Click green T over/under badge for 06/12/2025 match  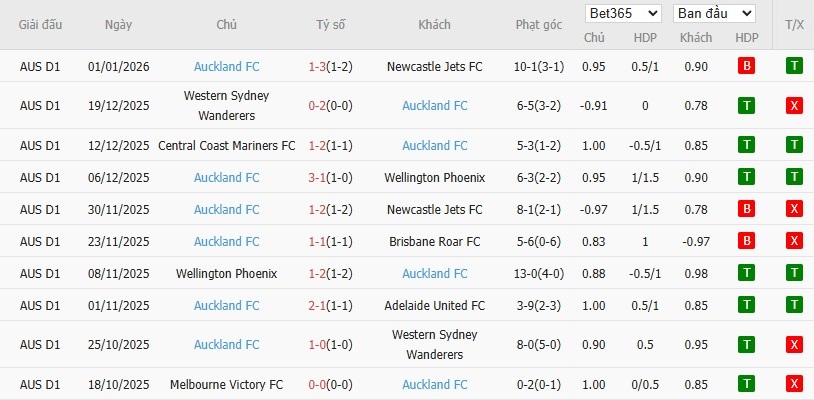point(794,177)
